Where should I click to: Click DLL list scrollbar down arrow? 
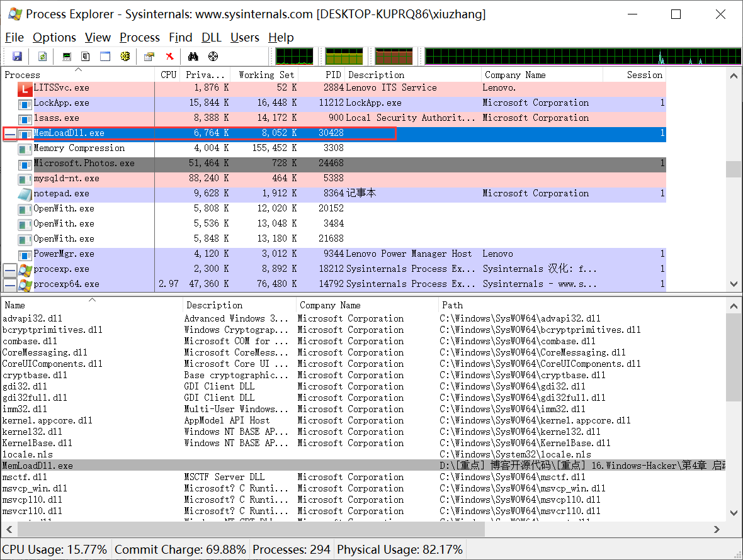(734, 513)
